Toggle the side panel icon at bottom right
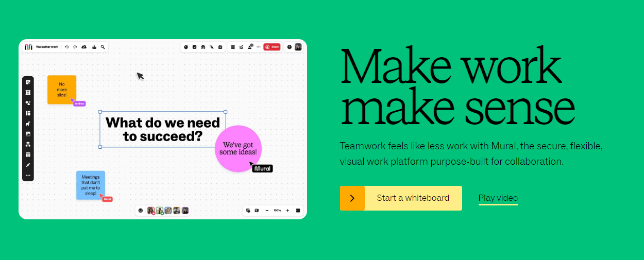 tap(298, 211)
